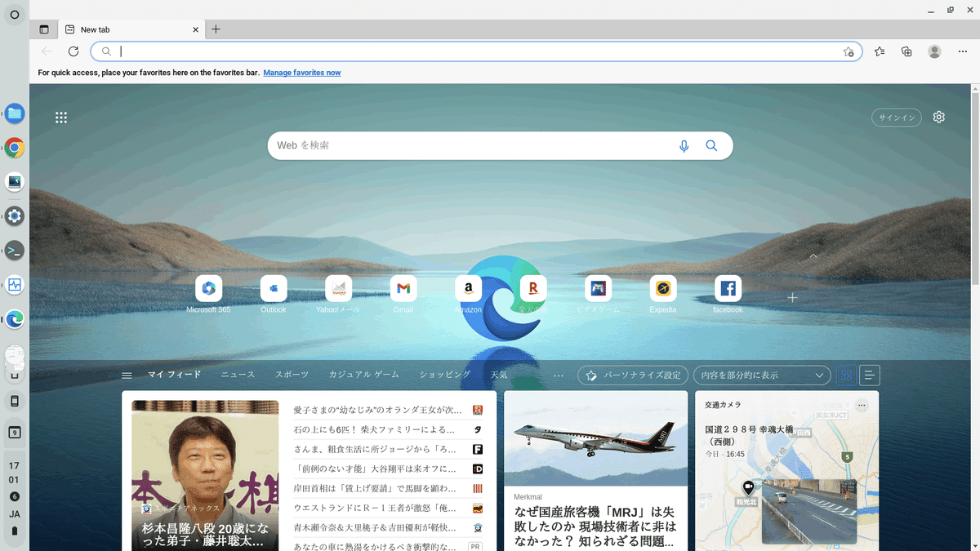Open Outlook quick link
980x551 pixels.
coord(274,295)
